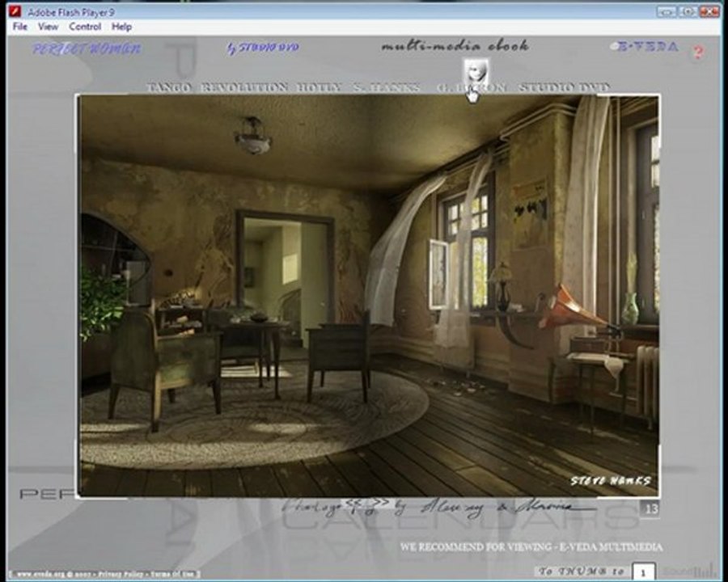Viewport: 728px width, 582px height.
Task: Click the Steve Hanks room artwork image
Action: click(368, 296)
